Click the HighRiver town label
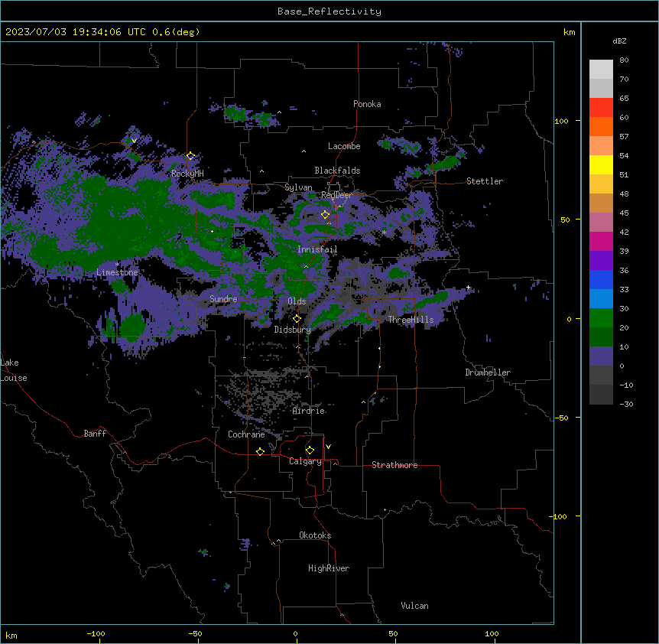 (329, 568)
